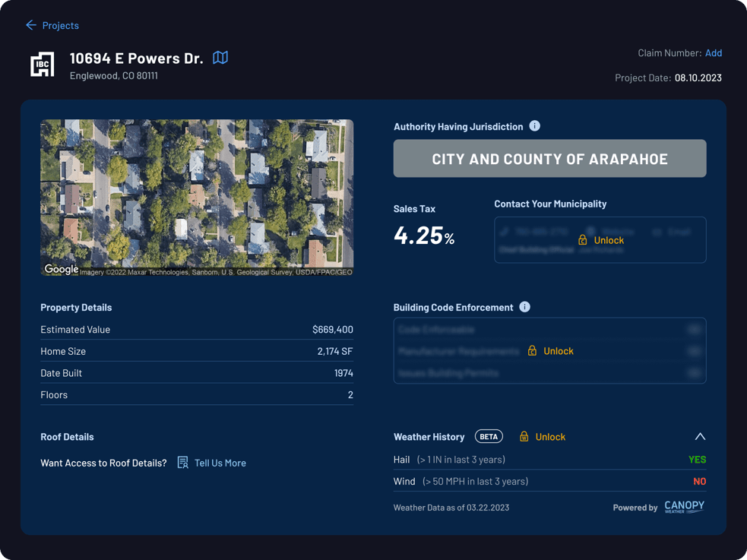Unlock the municipality contact details
Image resolution: width=747 pixels, height=560 pixels.
tap(609, 240)
